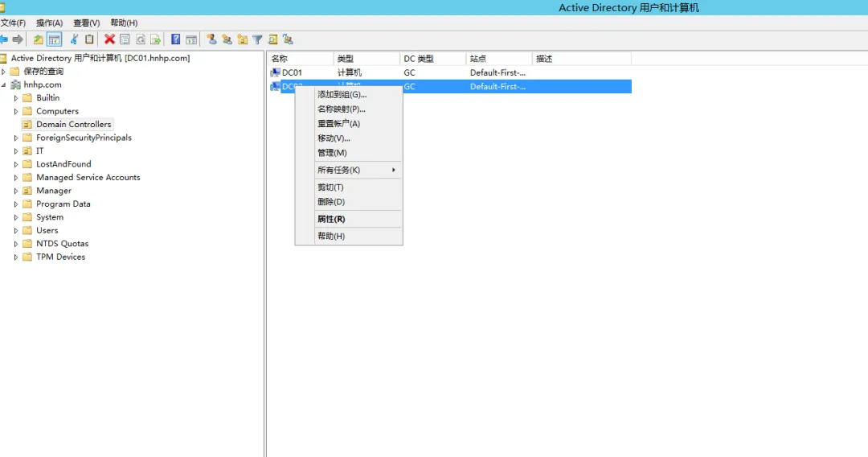Click the Cut scissors toolbar icon
Viewport: 868px width, 457px height.
74,39
